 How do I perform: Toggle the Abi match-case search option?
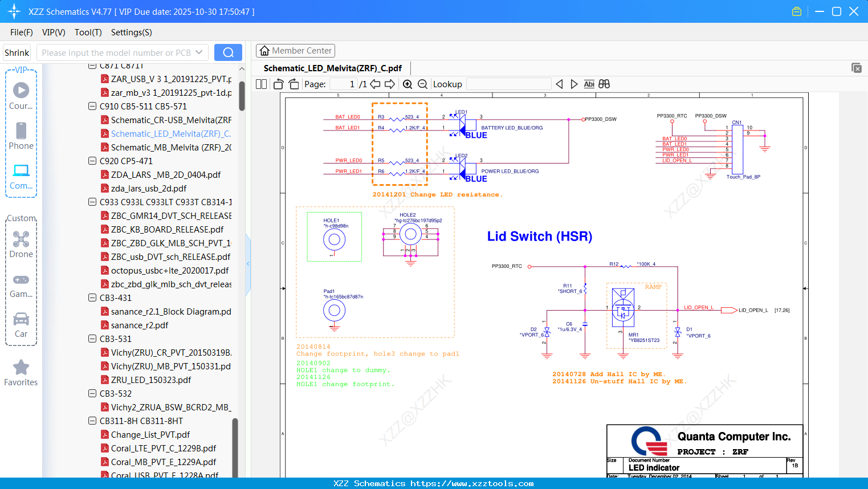point(589,84)
